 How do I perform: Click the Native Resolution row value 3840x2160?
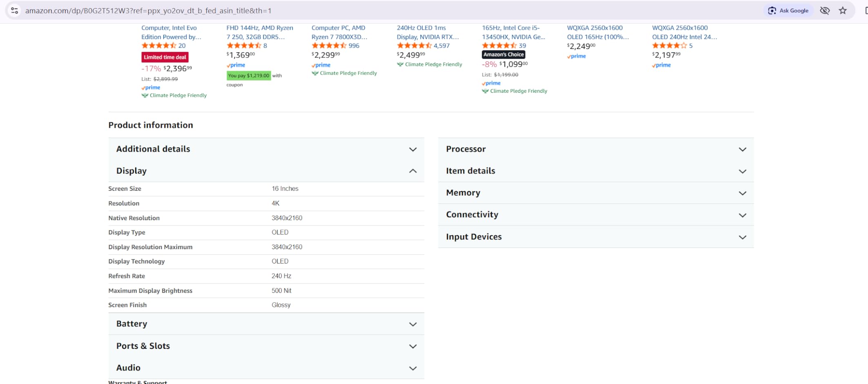[287, 218]
